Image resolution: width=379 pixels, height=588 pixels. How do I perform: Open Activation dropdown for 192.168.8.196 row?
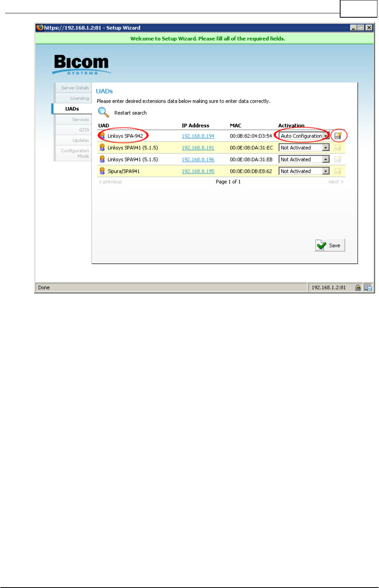pyautogui.click(x=304, y=159)
